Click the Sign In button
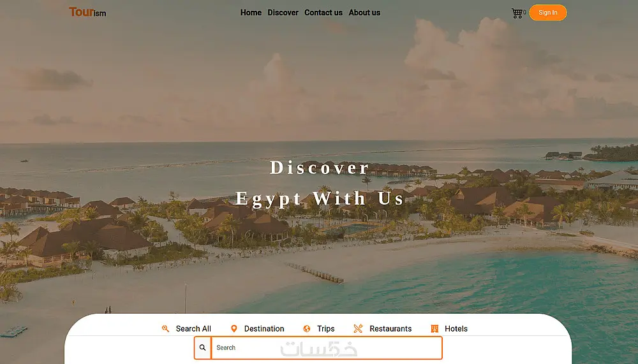 tap(547, 13)
